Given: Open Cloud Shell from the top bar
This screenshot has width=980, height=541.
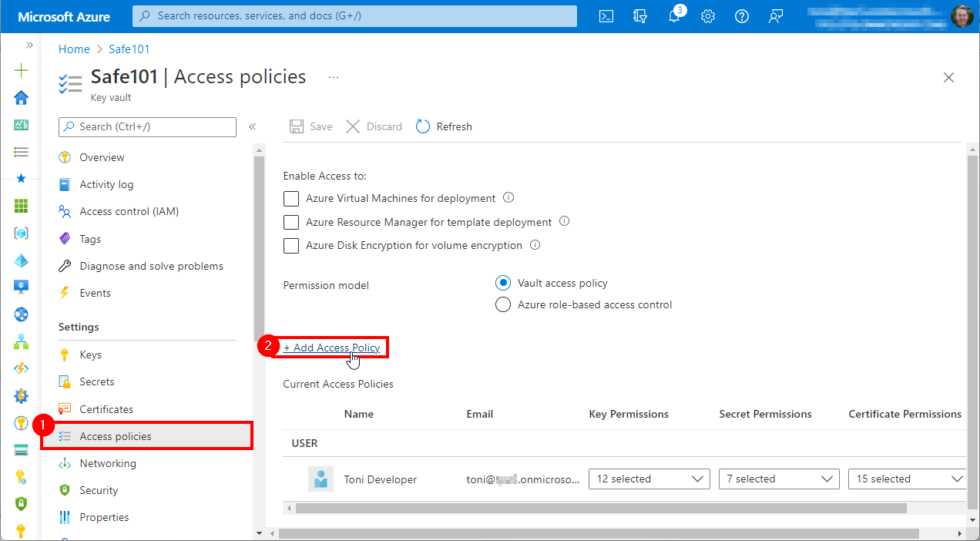Looking at the screenshot, I should (606, 16).
